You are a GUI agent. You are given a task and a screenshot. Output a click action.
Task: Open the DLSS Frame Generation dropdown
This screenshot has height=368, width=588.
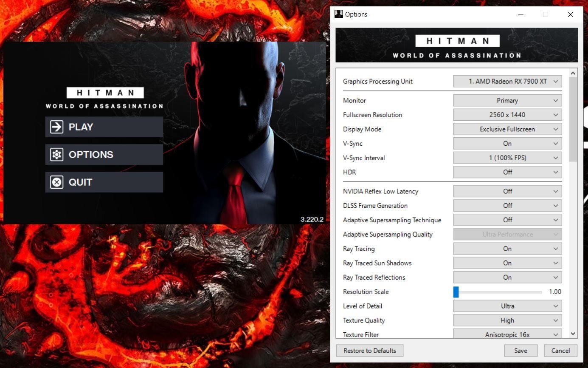(x=507, y=206)
